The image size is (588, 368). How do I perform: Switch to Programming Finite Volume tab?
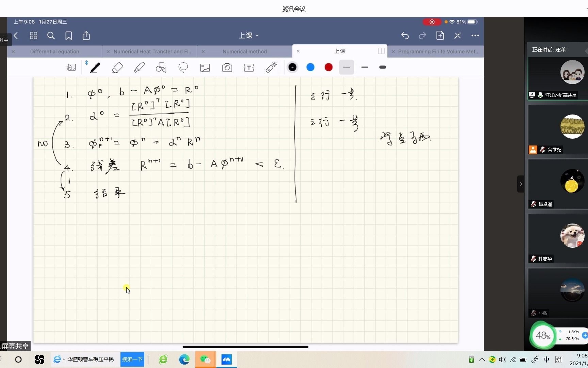pyautogui.click(x=439, y=51)
